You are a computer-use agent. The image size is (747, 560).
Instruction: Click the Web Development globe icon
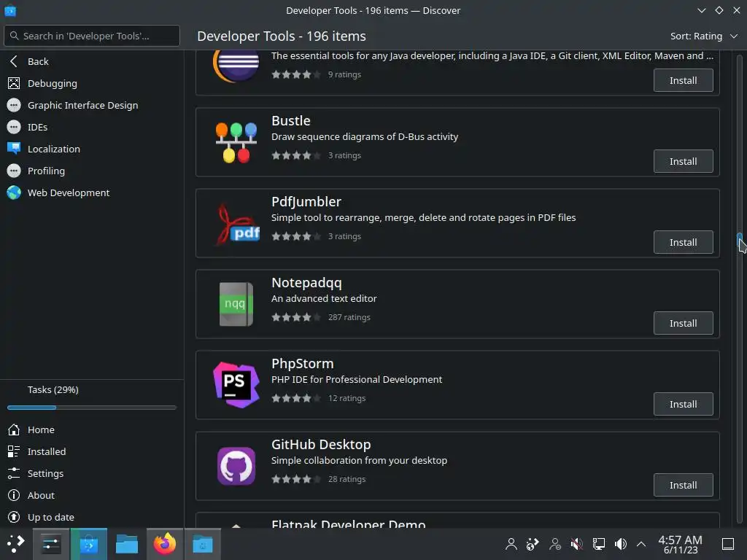click(14, 192)
